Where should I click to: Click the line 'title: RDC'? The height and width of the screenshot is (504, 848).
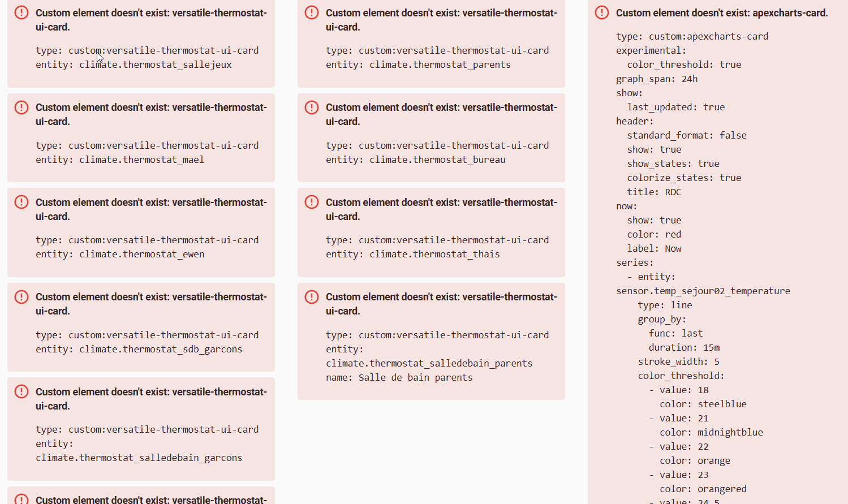tap(654, 192)
